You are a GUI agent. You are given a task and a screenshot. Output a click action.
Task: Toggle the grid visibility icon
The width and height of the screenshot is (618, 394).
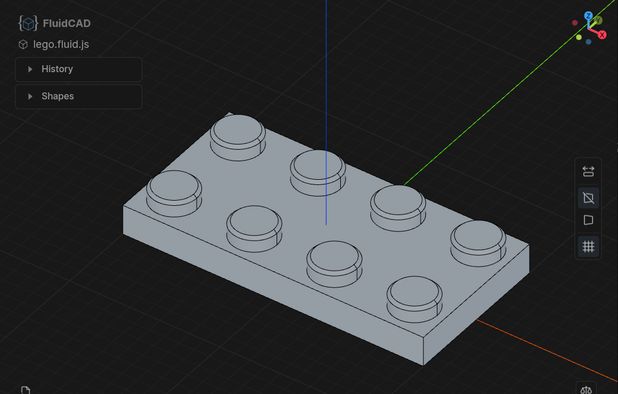[588, 247]
